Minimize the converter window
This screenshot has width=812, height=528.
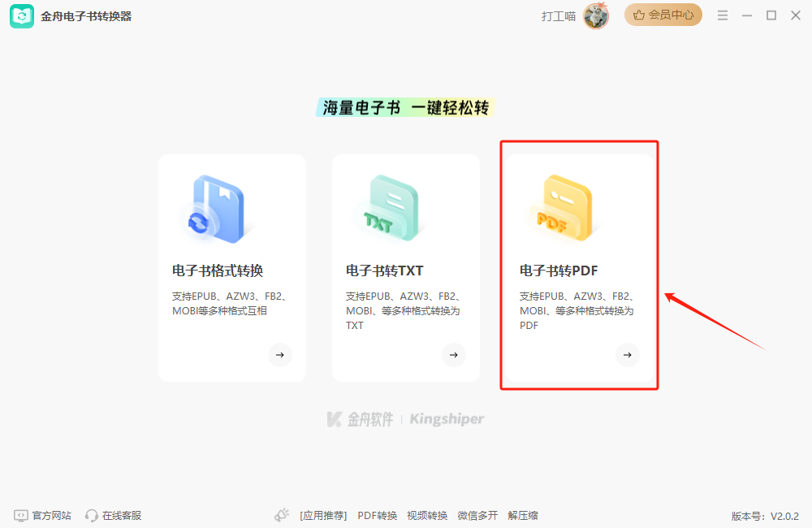747,15
